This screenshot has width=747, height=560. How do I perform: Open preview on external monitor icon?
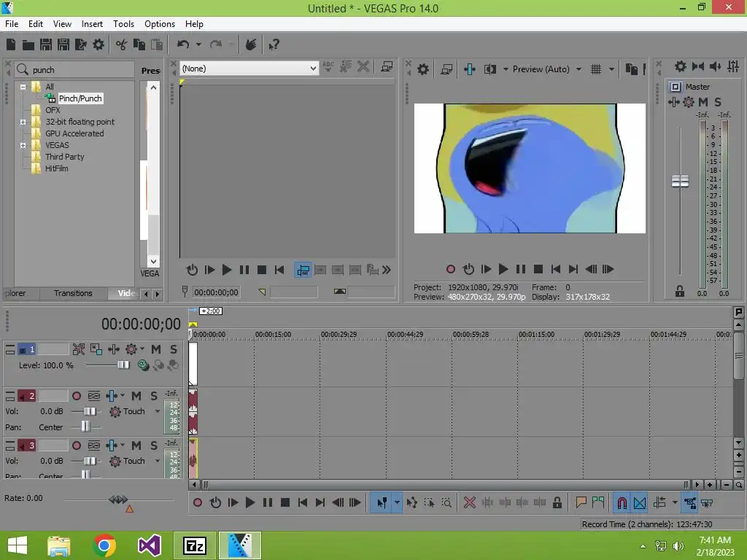446,69
